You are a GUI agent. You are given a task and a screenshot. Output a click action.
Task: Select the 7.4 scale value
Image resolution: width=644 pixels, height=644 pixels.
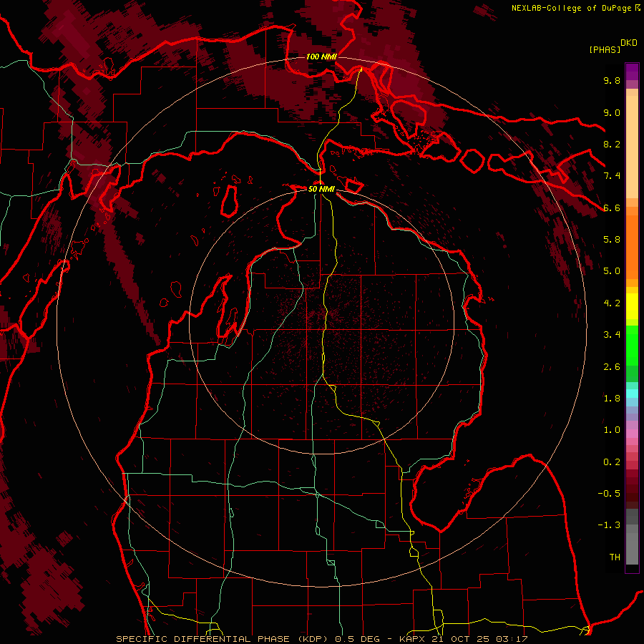point(612,176)
